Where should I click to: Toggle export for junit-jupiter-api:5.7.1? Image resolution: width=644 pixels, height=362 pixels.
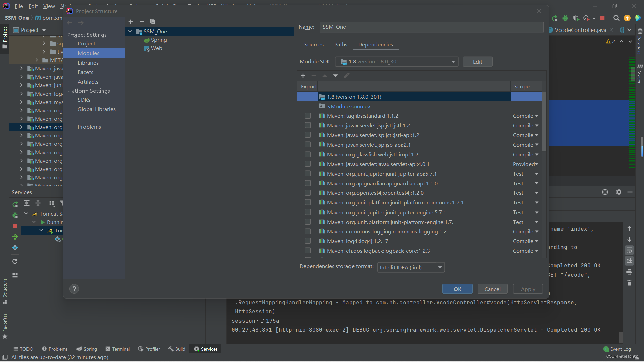tap(308, 173)
